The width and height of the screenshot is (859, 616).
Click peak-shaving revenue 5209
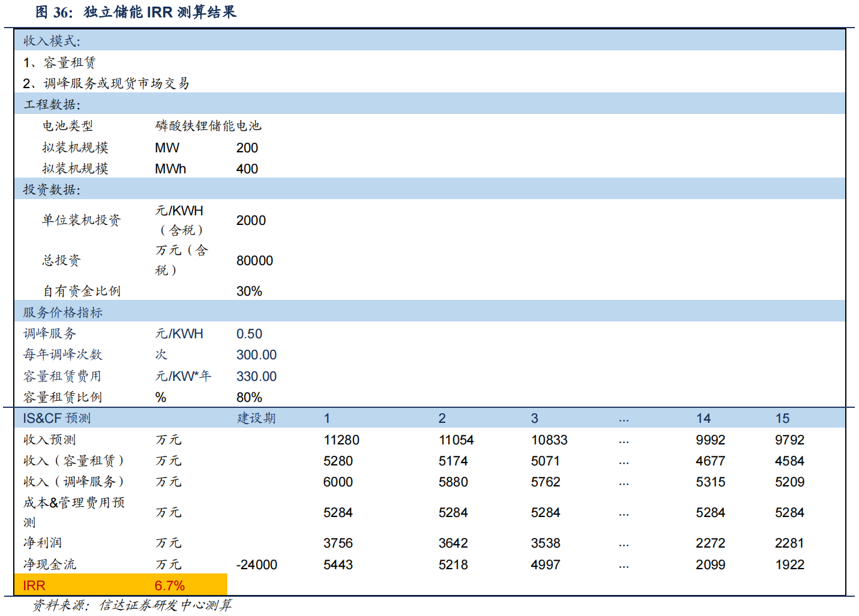pos(789,482)
